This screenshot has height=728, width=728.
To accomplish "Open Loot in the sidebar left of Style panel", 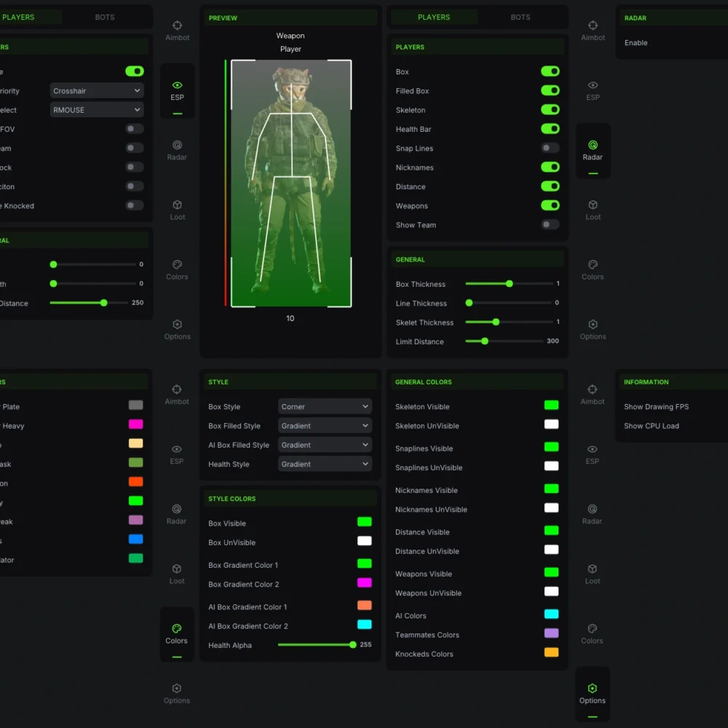I will (x=176, y=574).
